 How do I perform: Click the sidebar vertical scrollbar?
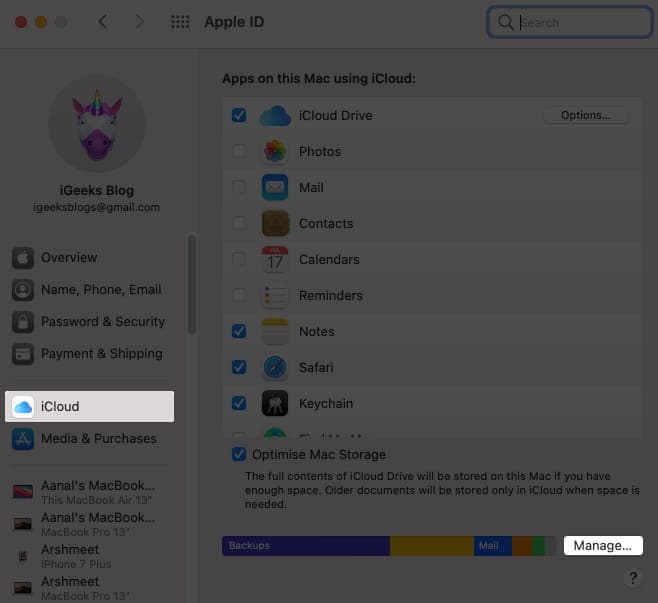[192, 284]
